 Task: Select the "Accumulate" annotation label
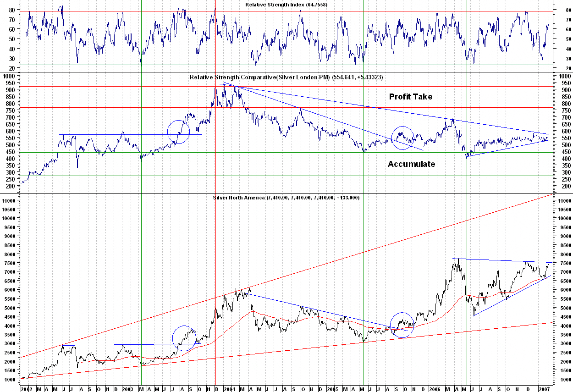pyautogui.click(x=411, y=164)
